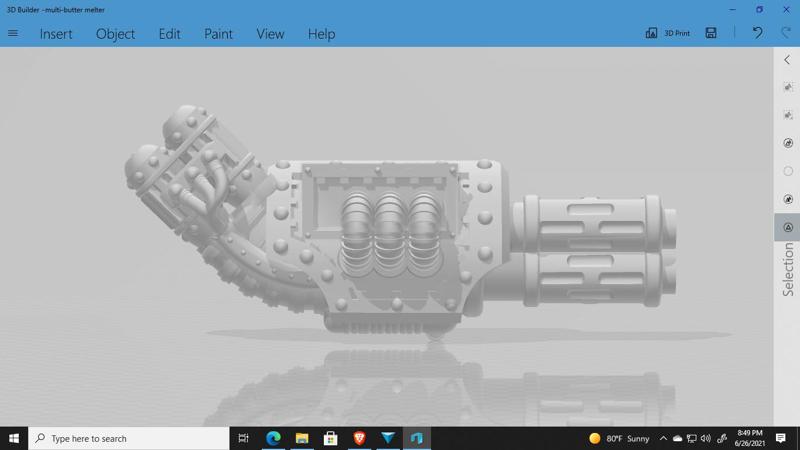The height and width of the screenshot is (450, 800).
Task: Click the second dashed-square select none icon
Action: 788,115
